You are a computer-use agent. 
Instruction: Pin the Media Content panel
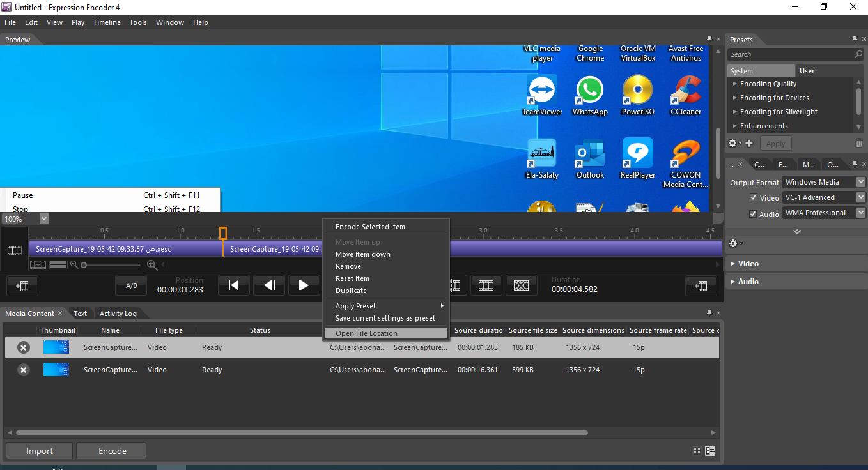[x=709, y=313]
